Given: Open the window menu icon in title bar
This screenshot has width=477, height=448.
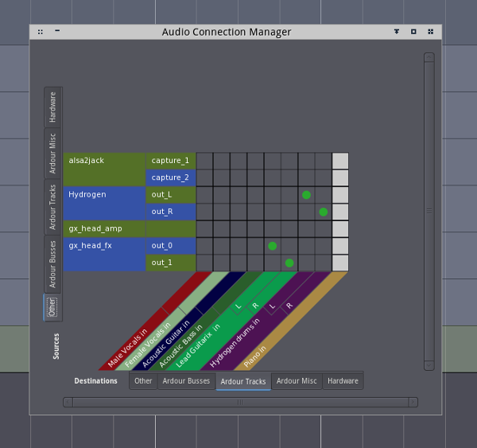Looking at the screenshot, I should click(41, 32).
